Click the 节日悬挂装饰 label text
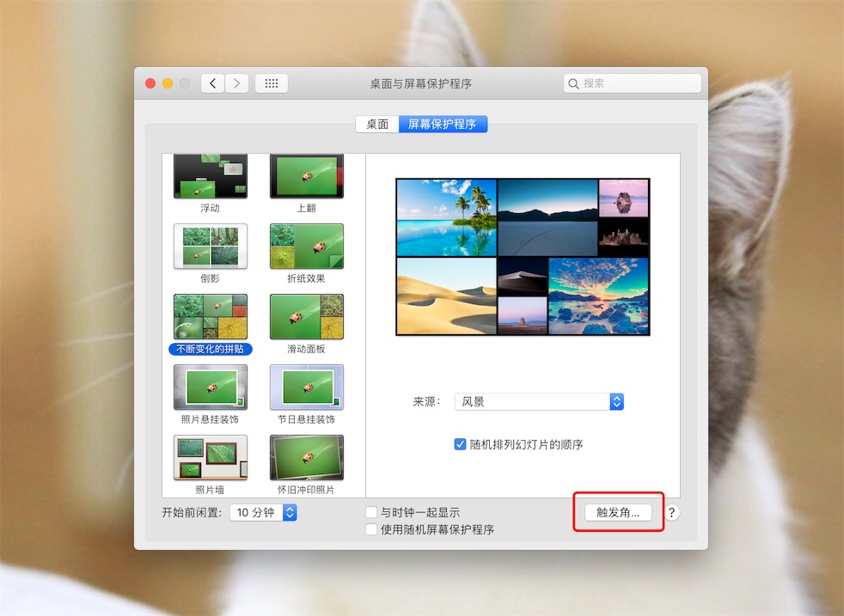 coord(306,419)
